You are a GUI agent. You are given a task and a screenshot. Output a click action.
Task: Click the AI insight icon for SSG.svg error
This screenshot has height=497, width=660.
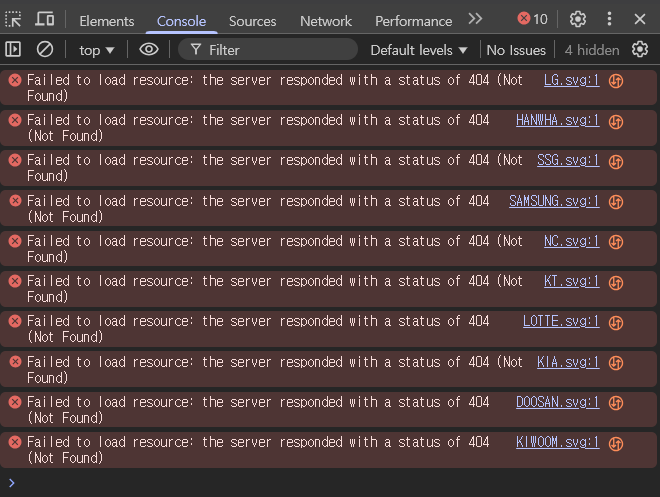616,162
